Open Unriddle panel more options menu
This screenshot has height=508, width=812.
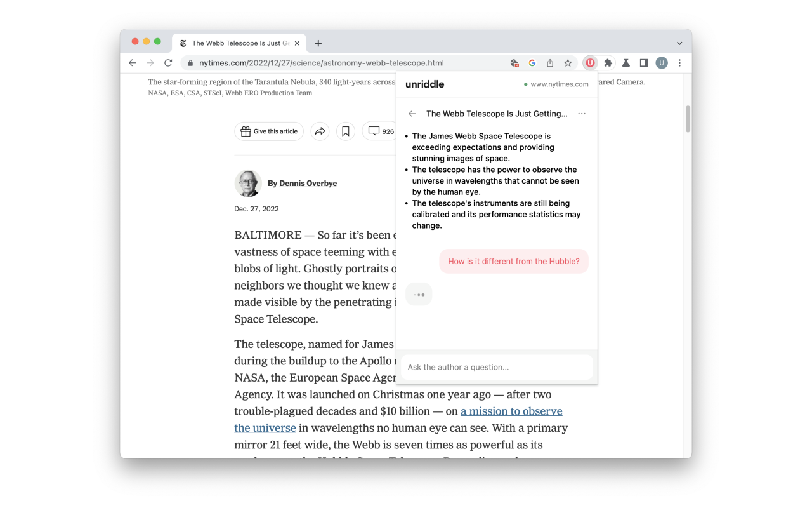pyautogui.click(x=582, y=114)
